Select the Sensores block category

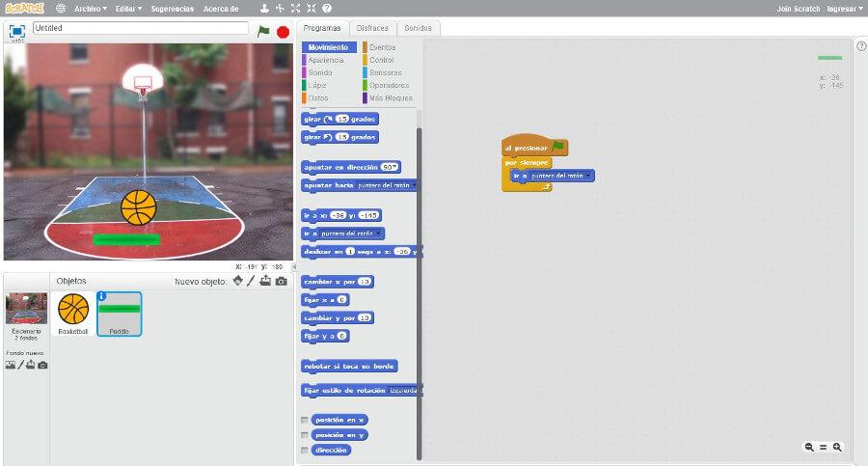pos(385,72)
